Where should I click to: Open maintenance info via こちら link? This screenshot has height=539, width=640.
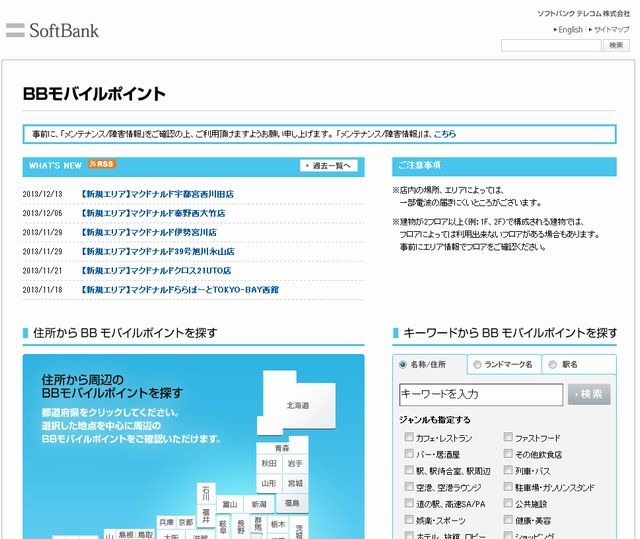click(445, 134)
